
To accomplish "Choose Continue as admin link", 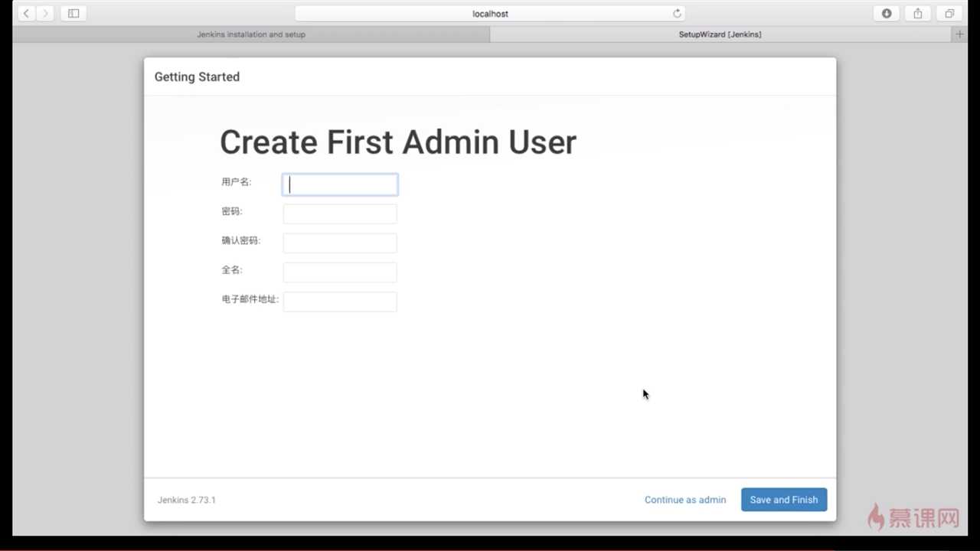I will click(x=685, y=500).
